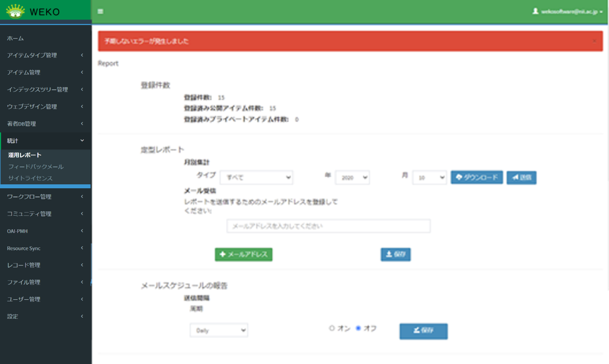609x364 pixels.
Task: Click the ダウンロード download button
Action: pyautogui.click(x=477, y=178)
